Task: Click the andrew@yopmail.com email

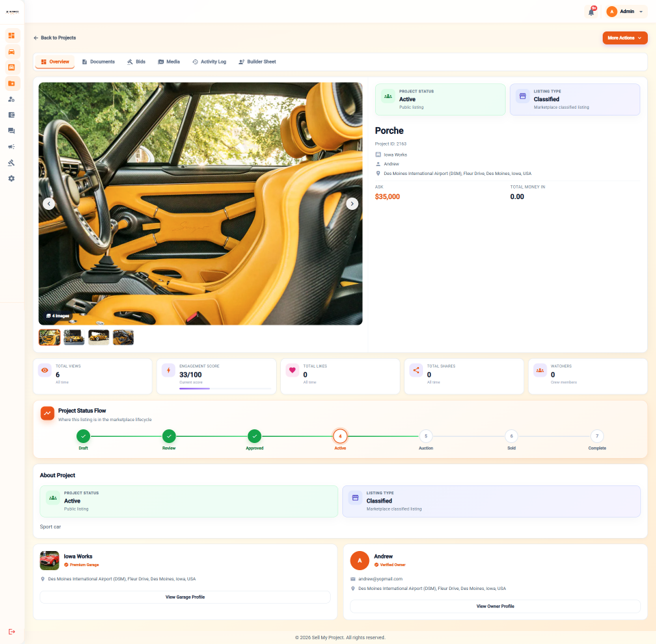Action: 381,579
